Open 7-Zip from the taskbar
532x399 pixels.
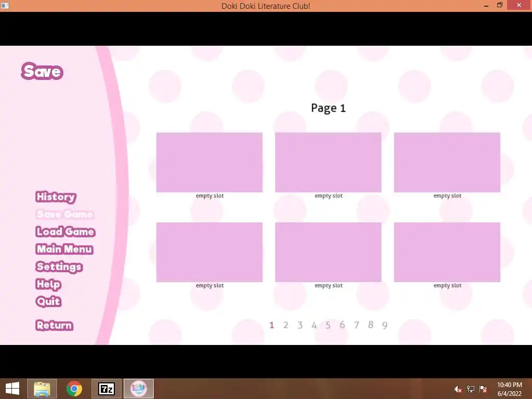[106, 389]
